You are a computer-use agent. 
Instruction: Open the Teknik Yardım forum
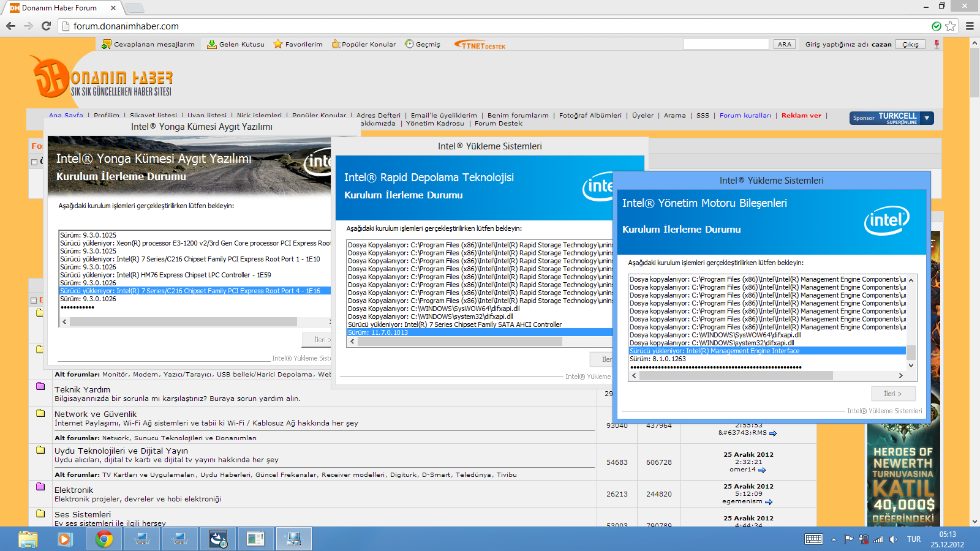(x=82, y=389)
